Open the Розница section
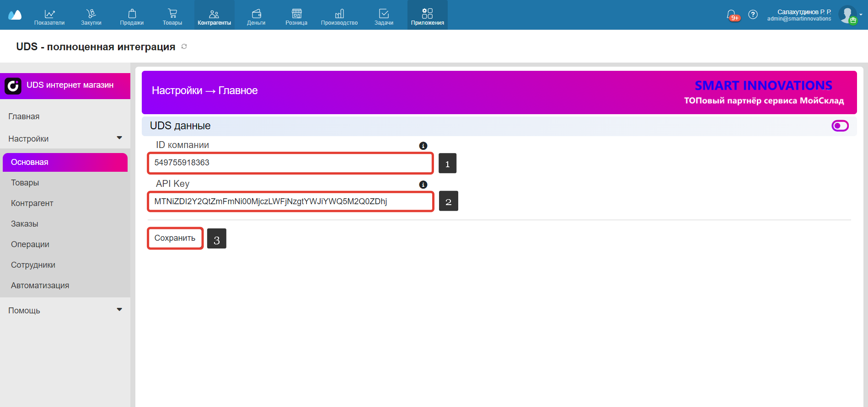The width and height of the screenshot is (868, 407). 296,17
